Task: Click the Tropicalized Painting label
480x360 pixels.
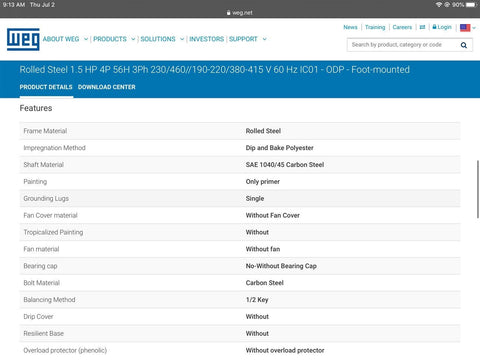Action: point(53,232)
